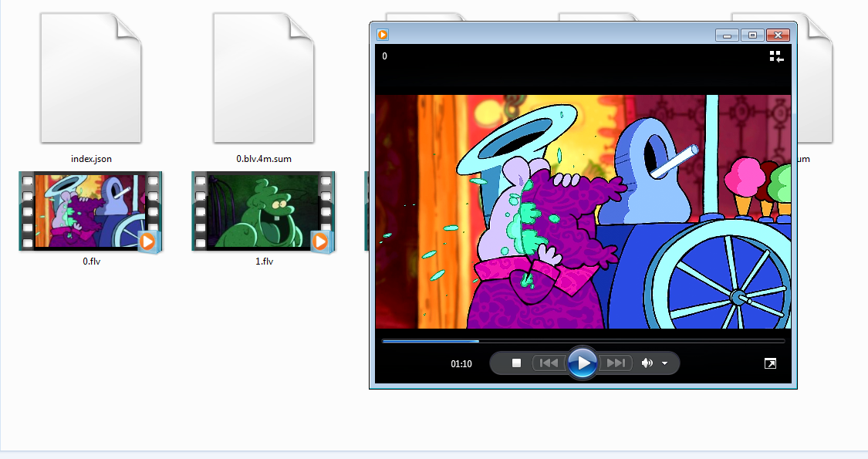Select the 0.blv.4m.sum file

click(x=262, y=77)
